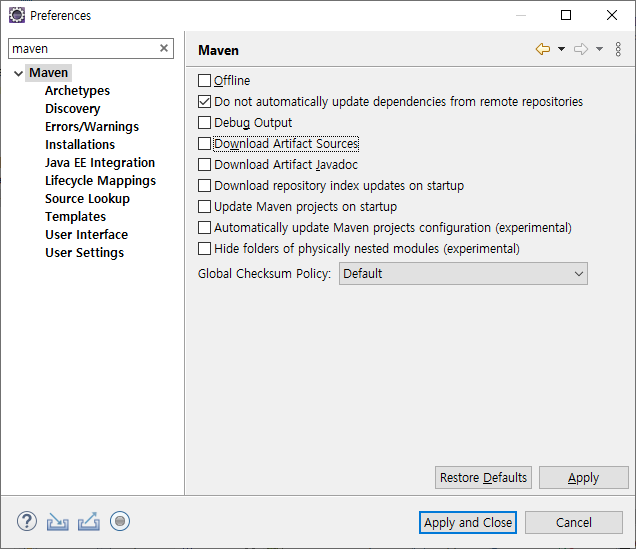
Task: Select Errors/Warnings in the tree
Action: click(92, 127)
